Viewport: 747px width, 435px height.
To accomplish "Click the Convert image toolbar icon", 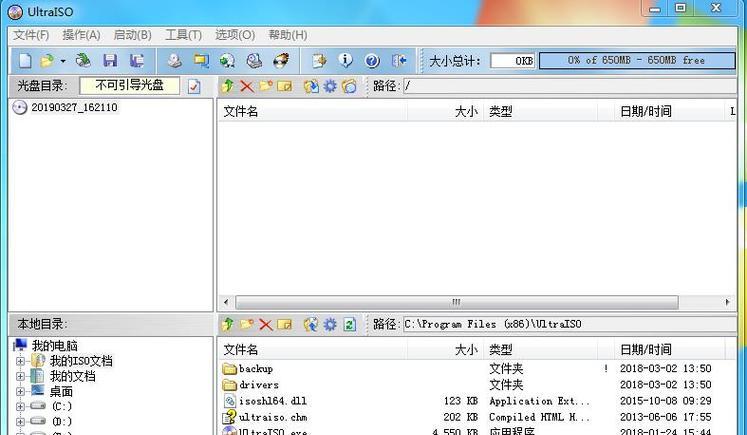I will coord(228,61).
